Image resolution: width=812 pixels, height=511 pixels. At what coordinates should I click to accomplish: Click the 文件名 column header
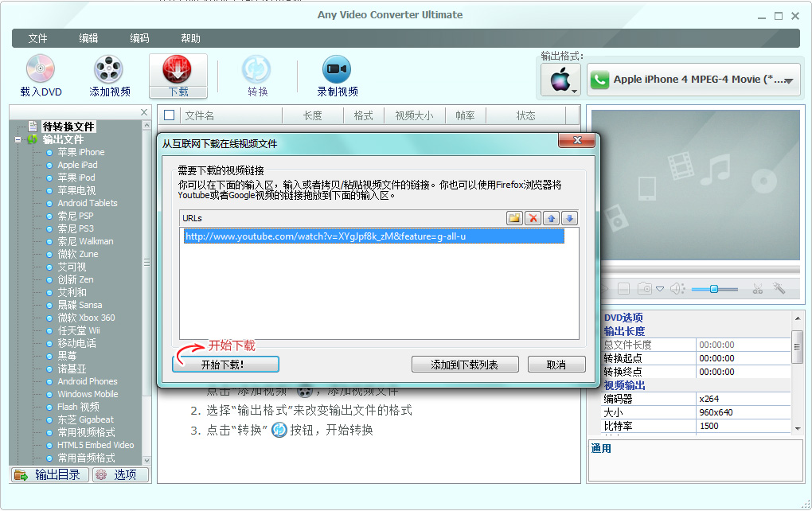231,115
